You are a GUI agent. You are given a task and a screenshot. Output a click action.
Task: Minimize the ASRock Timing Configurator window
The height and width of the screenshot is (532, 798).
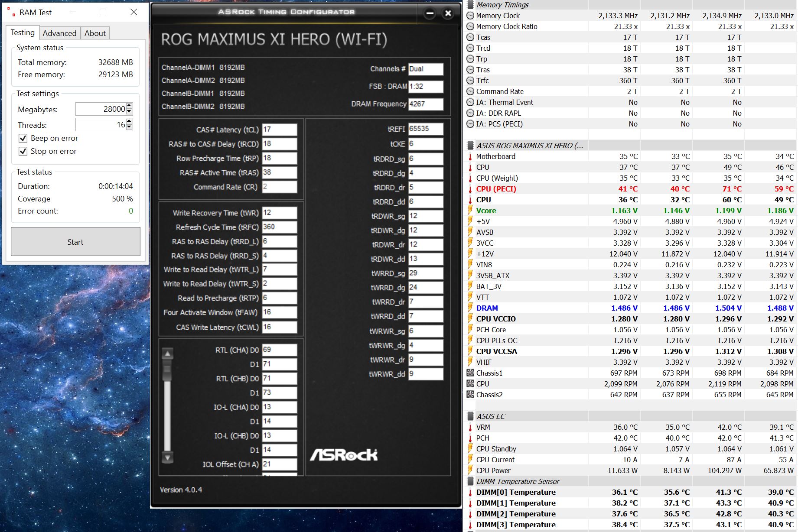[x=430, y=13]
